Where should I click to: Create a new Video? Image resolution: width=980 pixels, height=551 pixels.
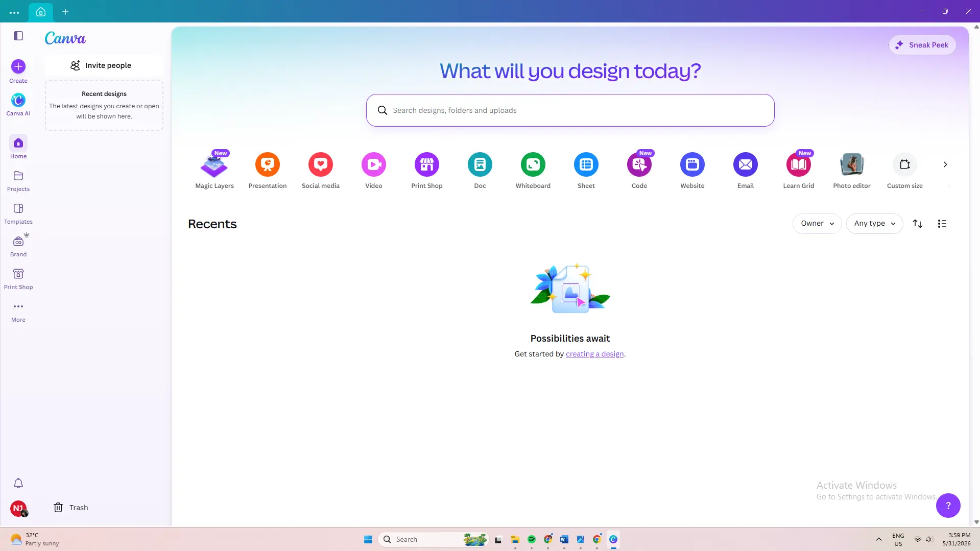click(374, 171)
